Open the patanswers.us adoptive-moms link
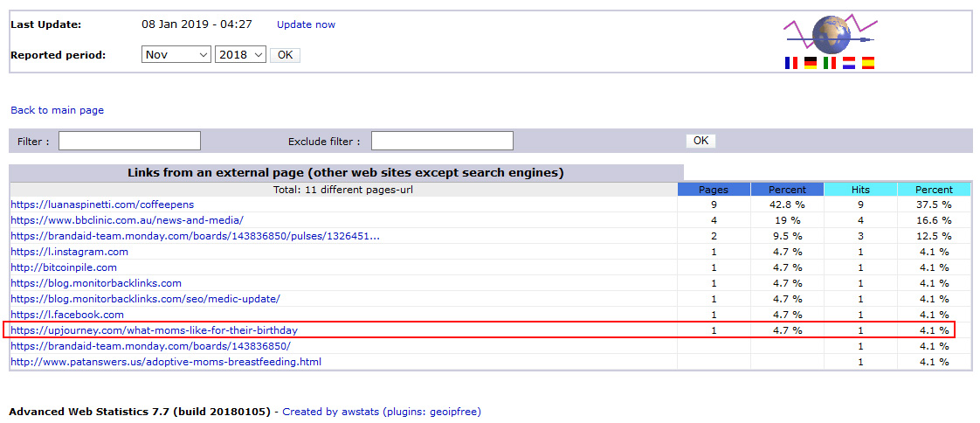This screenshot has width=980, height=423. (x=166, y=362)
